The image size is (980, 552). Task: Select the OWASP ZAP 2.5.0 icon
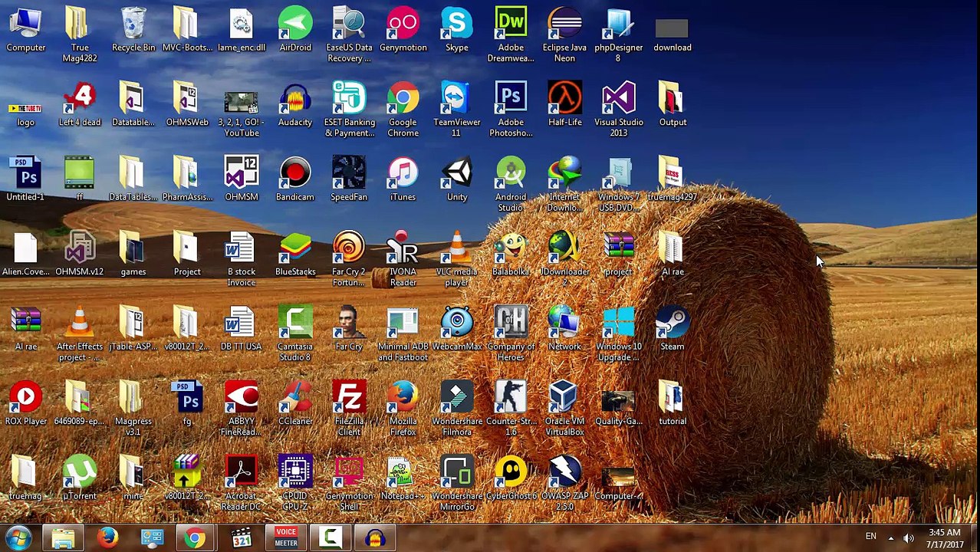[565, 484]
